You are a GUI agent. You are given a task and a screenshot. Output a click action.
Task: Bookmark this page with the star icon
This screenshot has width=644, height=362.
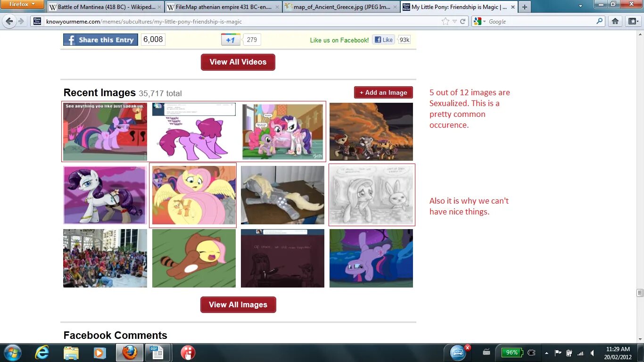(446, 21)
